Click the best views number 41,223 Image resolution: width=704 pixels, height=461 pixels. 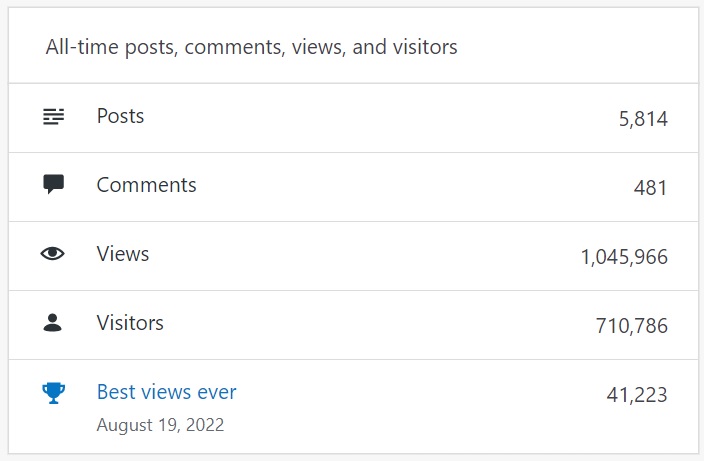[x=637, y=395]
